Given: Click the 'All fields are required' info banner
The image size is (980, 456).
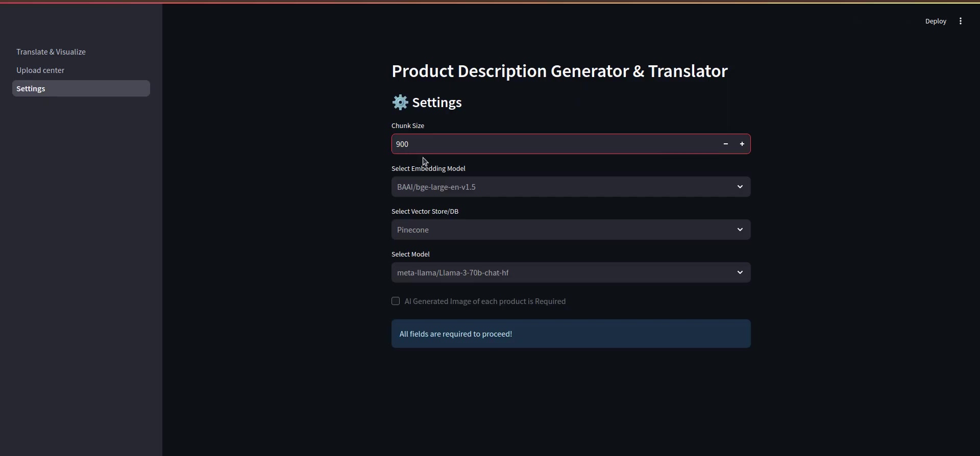Looking at the screenshot, I should (571, 334).
